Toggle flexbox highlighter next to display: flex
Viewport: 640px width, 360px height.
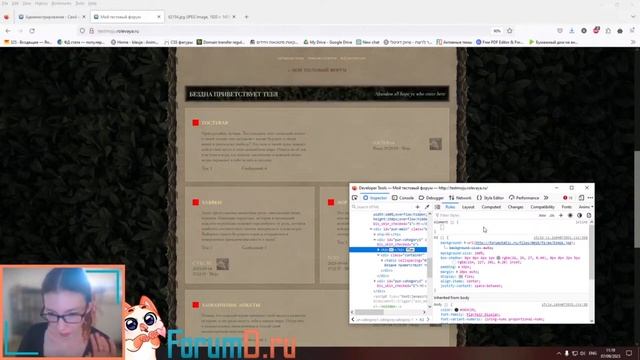coord(461,276)
